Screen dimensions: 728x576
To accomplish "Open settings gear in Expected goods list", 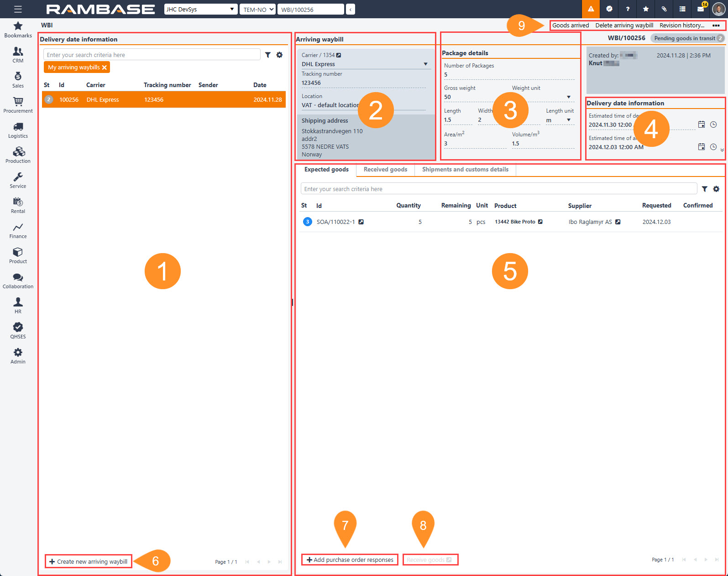I will [x=716, y=189].
